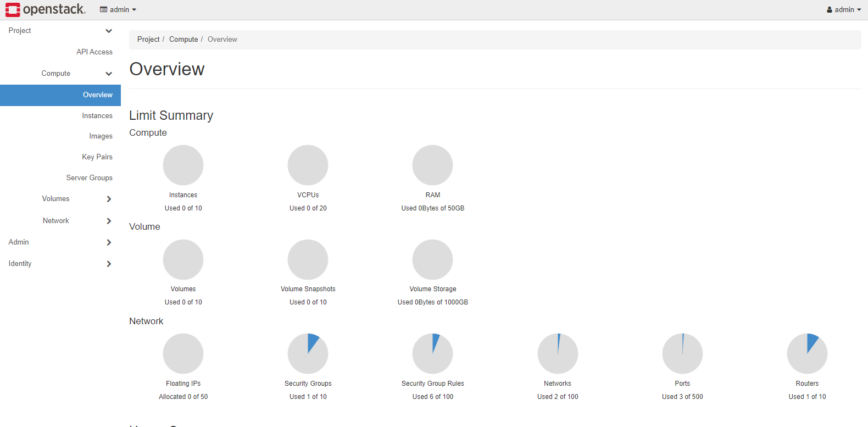Screen dimensions: 868x427
Task: Click the Network section heading
Action: 146,321
